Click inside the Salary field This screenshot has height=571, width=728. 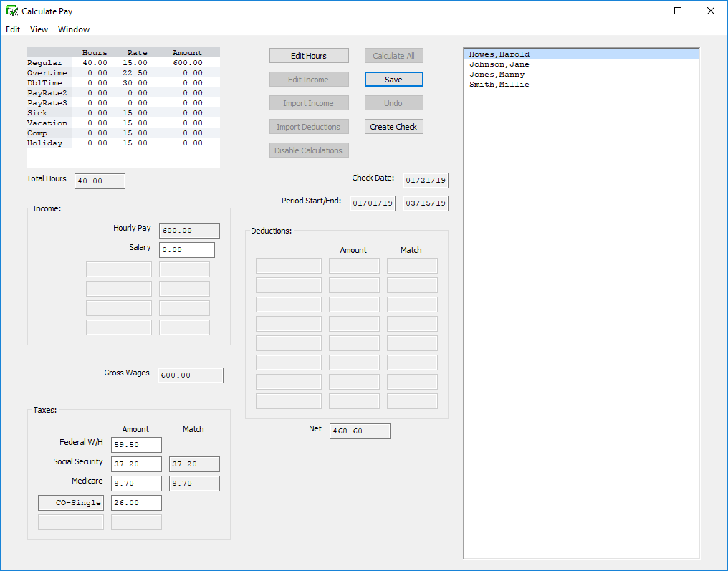186,249
